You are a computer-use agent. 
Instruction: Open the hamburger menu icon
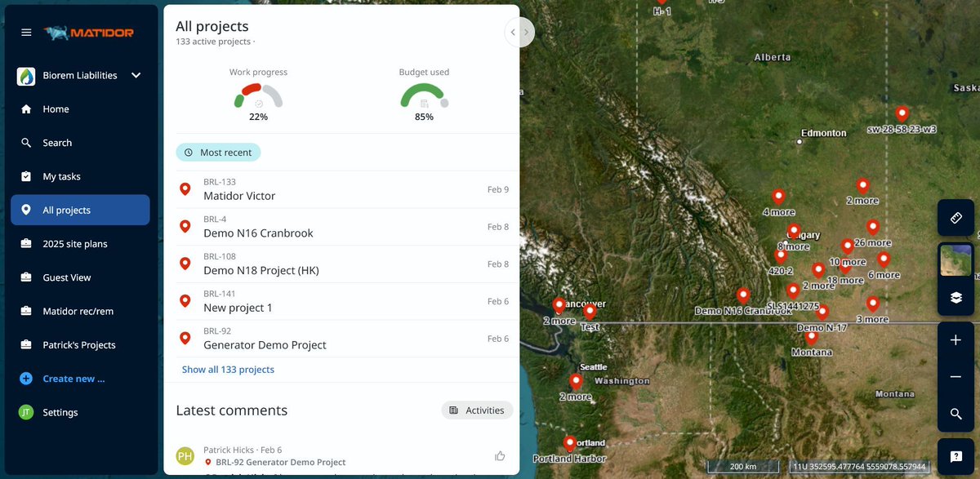click(x=26, y=33)
